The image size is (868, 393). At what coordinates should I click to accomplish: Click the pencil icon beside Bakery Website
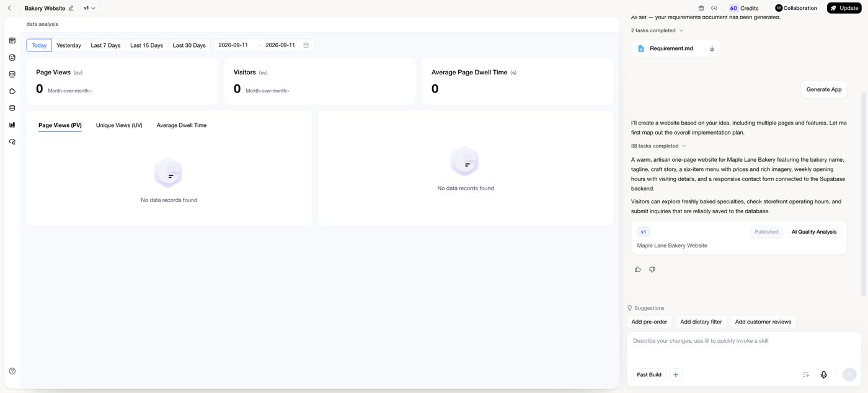coord(71,8)
